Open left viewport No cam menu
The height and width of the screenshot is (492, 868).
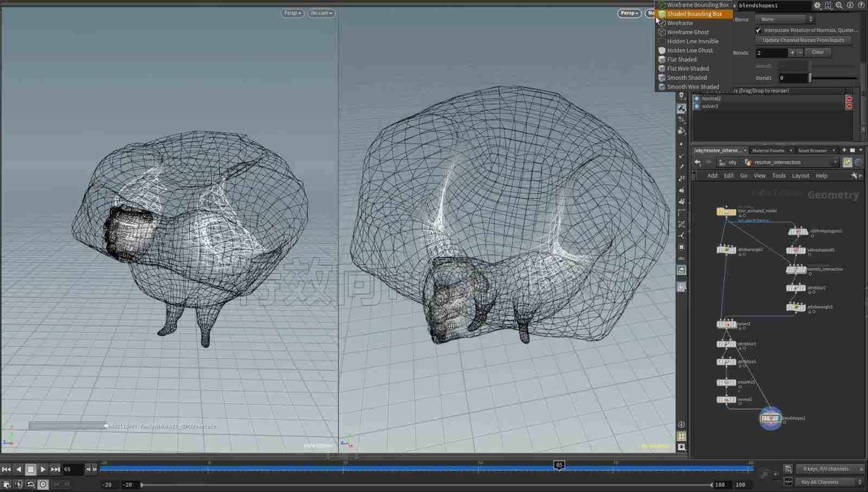click(322, 13)
